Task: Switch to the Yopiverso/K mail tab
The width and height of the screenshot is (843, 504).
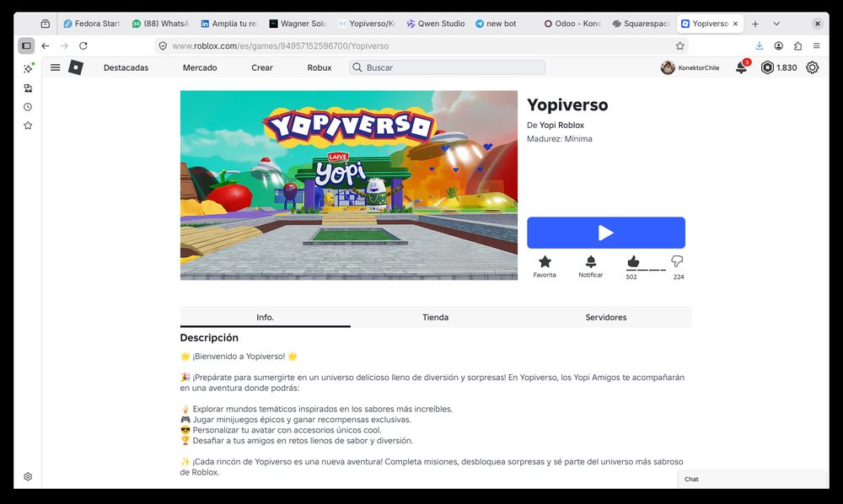Action: pos(367,24)
